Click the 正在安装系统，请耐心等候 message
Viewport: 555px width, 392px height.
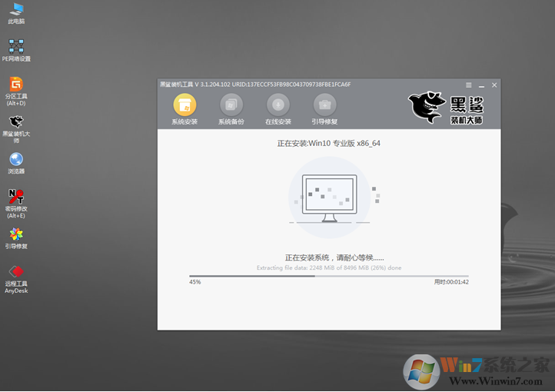(x=334, y=257)
